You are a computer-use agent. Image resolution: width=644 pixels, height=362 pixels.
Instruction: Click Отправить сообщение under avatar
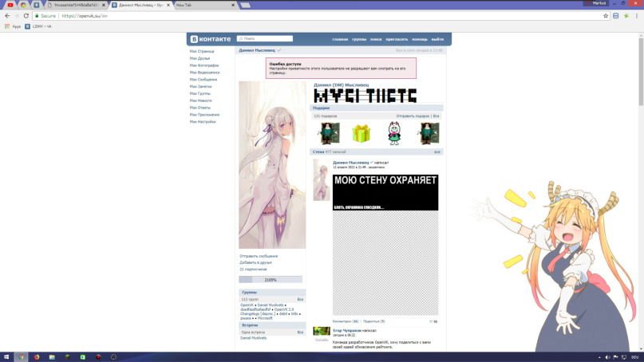coord(259,256)
